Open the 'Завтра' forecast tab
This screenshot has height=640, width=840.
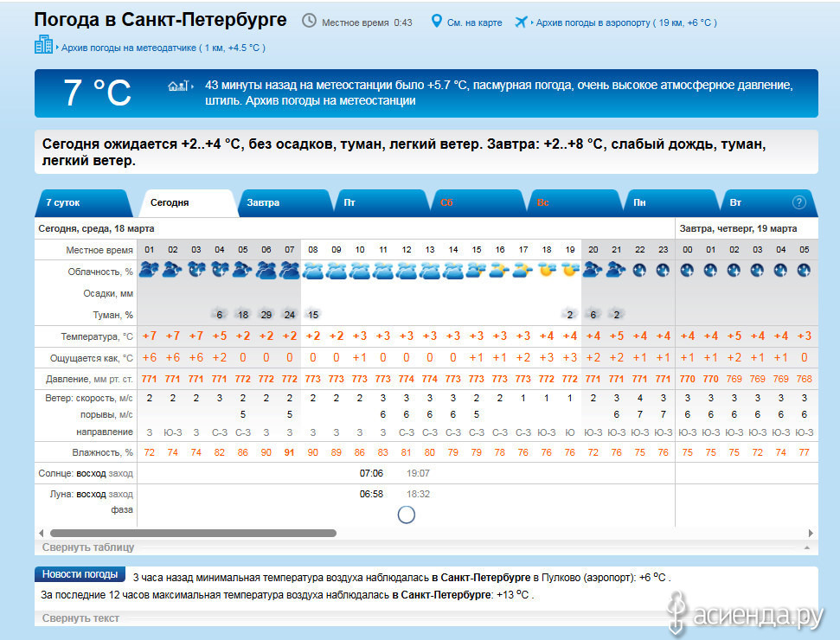[264, 202]
